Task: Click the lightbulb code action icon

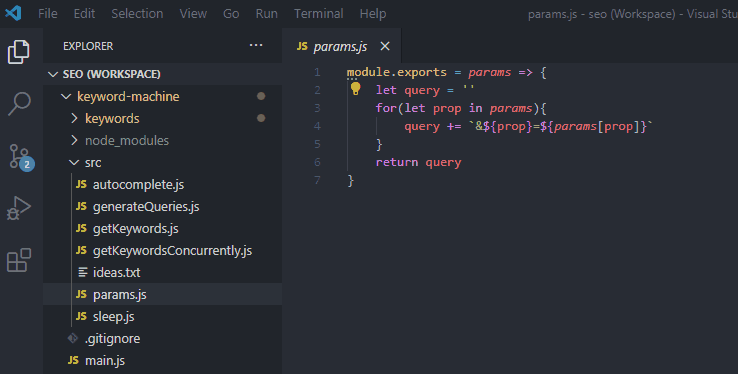Action: click(x=355, y=88)
